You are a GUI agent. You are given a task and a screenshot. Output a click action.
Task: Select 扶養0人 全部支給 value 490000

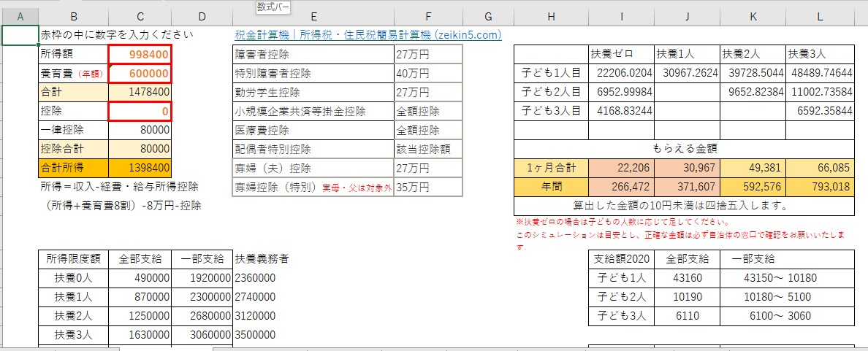point(140,278)
